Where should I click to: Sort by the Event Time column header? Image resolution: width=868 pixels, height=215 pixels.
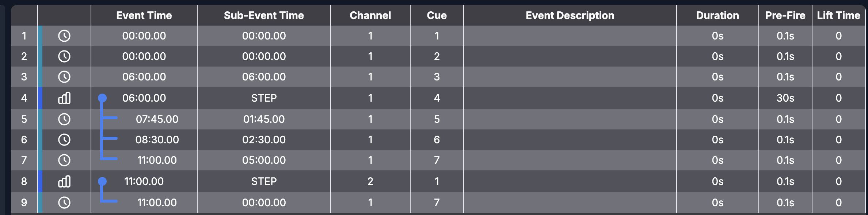click(144, 15)
